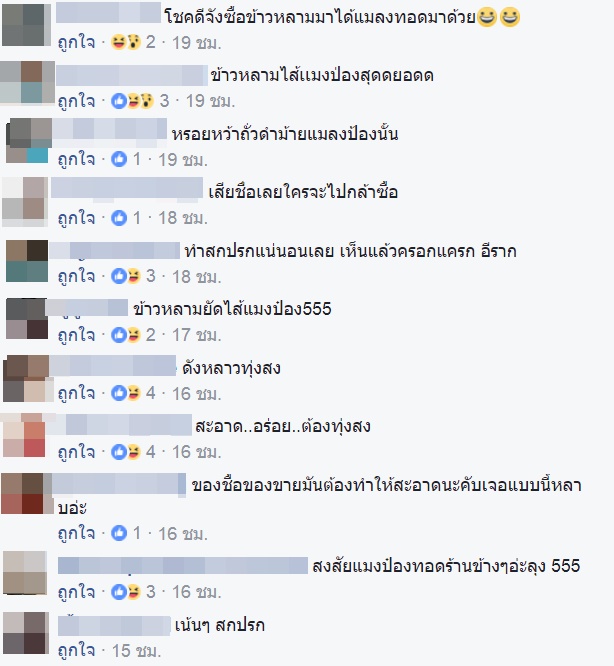Open reactions on the 'ข้าวหลามไส้แมงป่องสุดยอดด' comment
Image resolution: width=614 pixels, height=666 pixels.
(x=132, y=101)
